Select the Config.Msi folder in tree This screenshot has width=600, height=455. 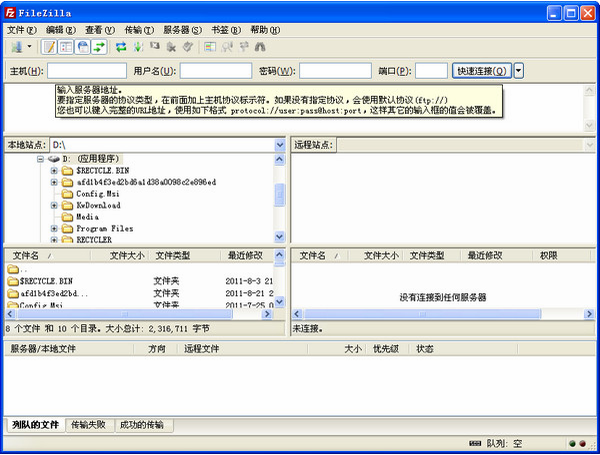[98, 194]
